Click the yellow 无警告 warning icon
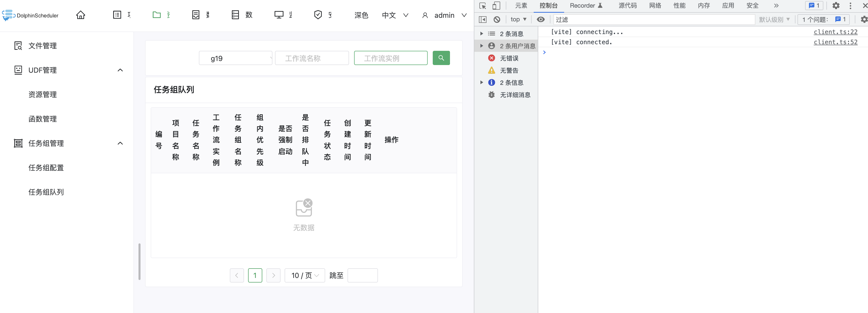 point(492,70)
